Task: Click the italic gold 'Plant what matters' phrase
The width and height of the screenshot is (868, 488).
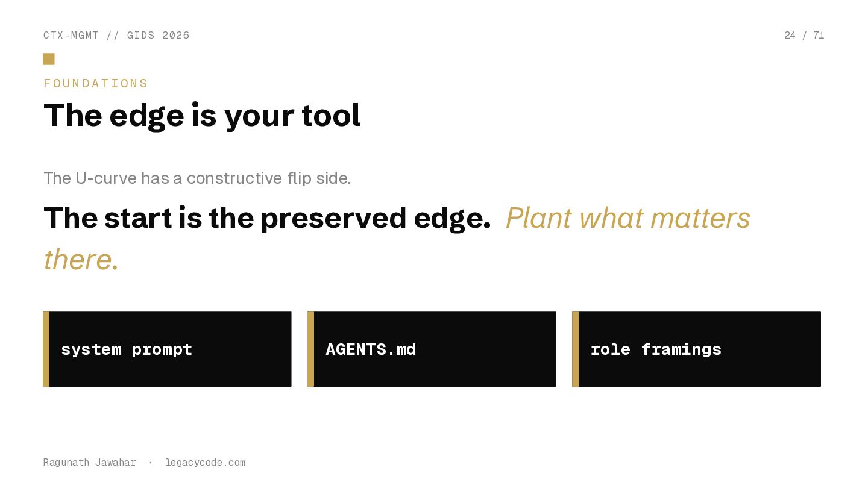Action: (627, 218)
